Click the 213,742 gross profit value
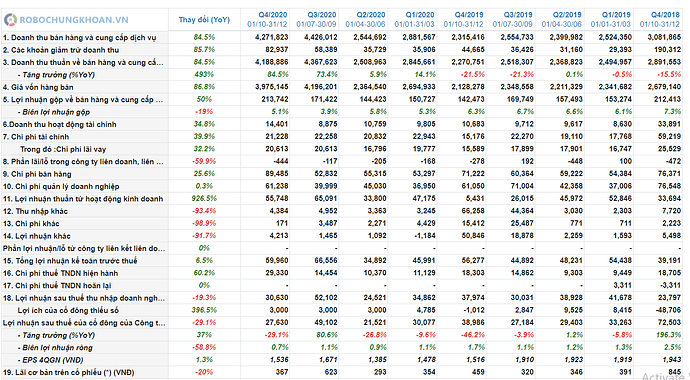This screenshot has height=380, width=690. click(275, 99)
